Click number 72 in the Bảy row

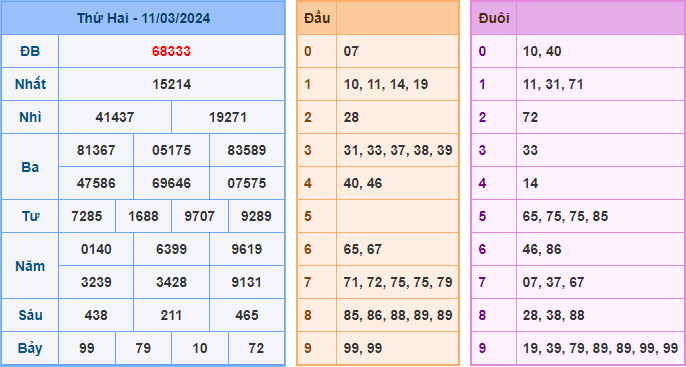[x=256, y=348]
